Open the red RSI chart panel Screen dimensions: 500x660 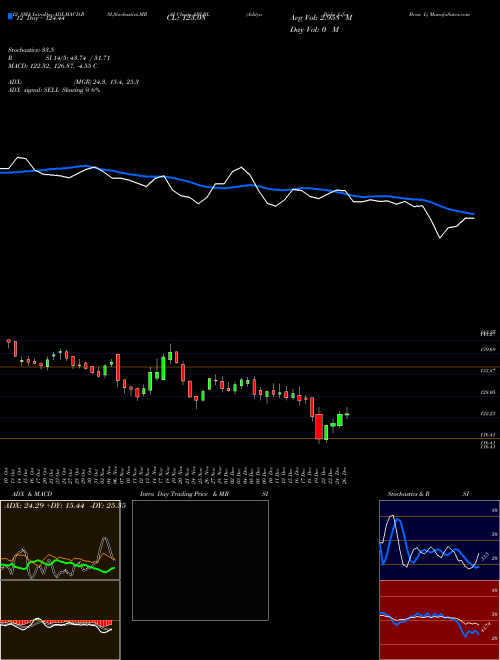439,620
